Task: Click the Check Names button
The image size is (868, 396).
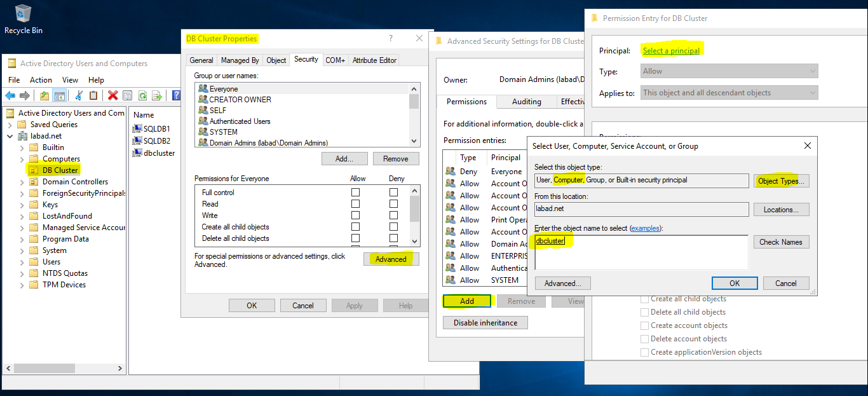Action: coord(781,242)
